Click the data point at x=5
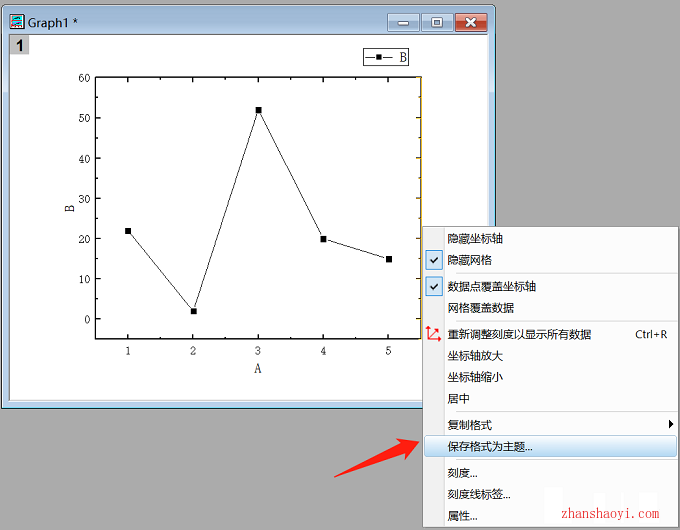The image size is (680, 530). [x=389, y=259]
